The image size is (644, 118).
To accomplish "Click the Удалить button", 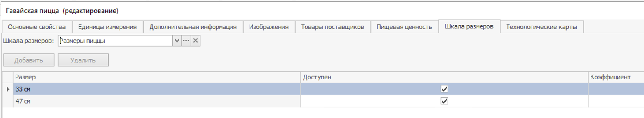I will pos(83,60).
